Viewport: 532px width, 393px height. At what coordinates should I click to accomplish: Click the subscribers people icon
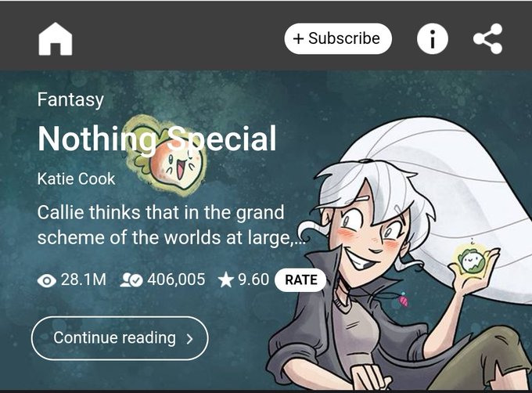pos(131,280)
